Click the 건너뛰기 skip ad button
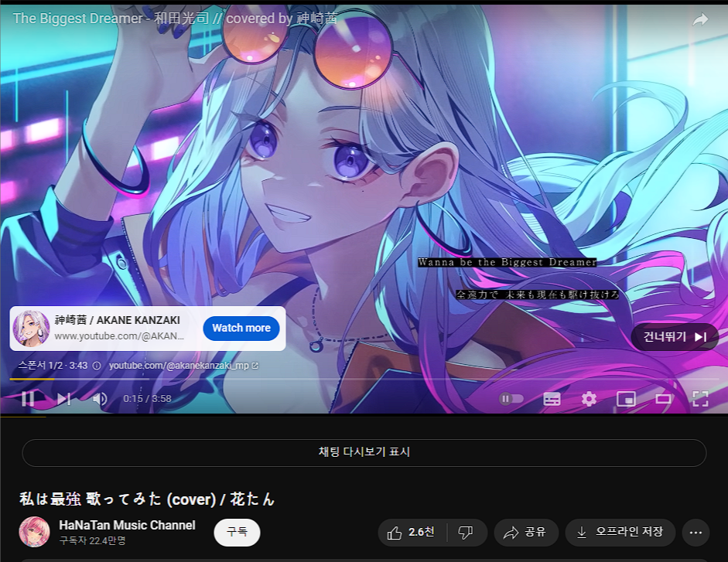The image size is (728, 562). [x=675, y=337]
